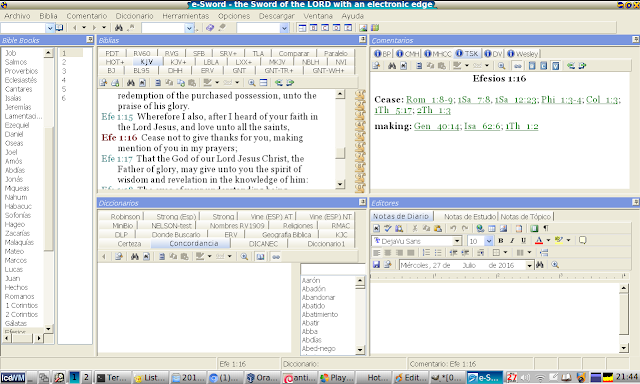Open the Herramientas menu
This screenshot has height=384, width=640.
pyautogui.click(x=185, y=16)
